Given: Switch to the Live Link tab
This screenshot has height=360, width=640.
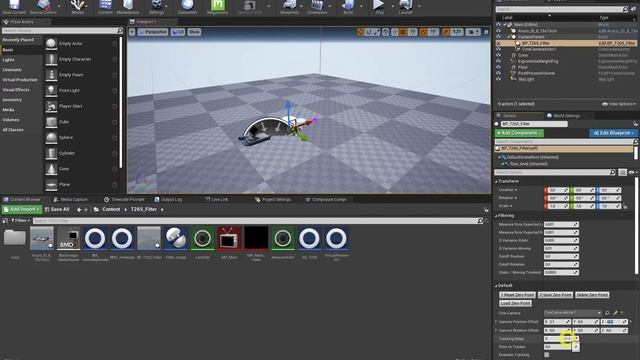Looking at the screenshot, I should click(217, 200).
